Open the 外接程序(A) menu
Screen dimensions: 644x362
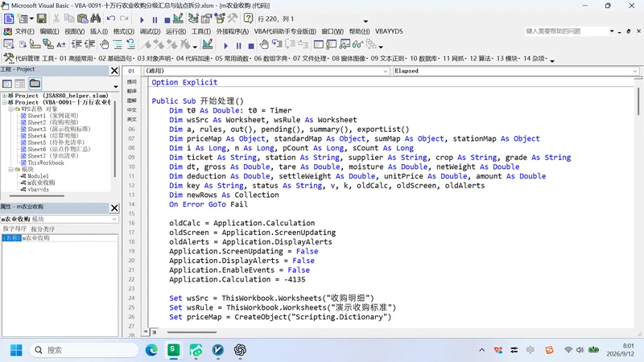(x=233, y=31)
